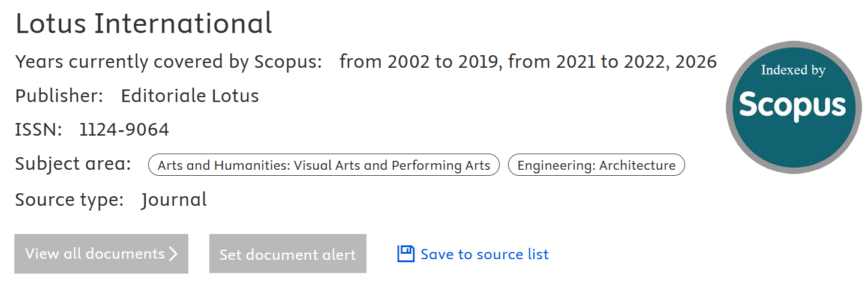Click the ISSN label
The width and height of the screenshot is (868, 282).
pos(38,130)
